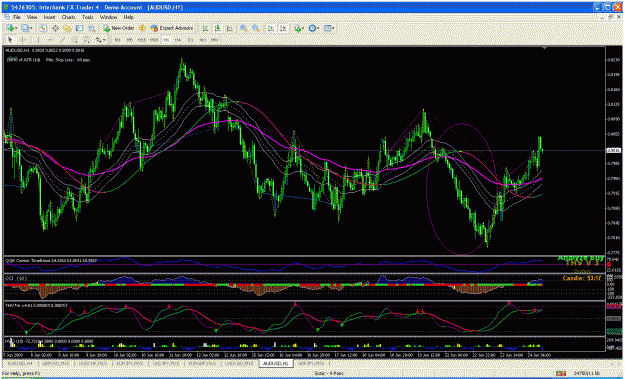The image size is (625, 379).
Task: Click the connection status bars indicator
Action: click(x=561, y=373)
